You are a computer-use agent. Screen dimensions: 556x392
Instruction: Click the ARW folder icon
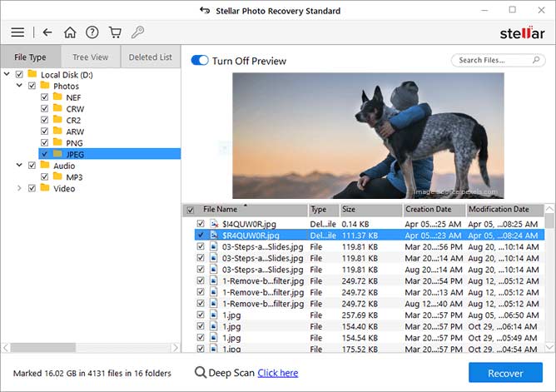tap(57, 131)
